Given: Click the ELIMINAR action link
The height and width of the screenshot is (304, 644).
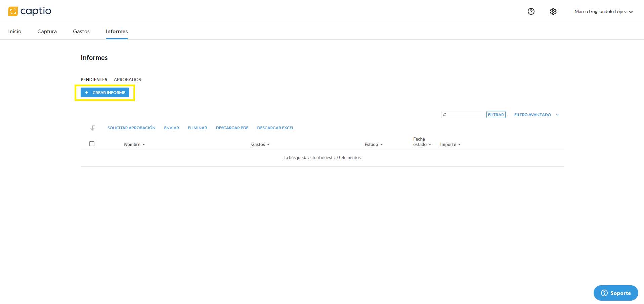Looking at the screenshot, I should (x=198, y=128).
